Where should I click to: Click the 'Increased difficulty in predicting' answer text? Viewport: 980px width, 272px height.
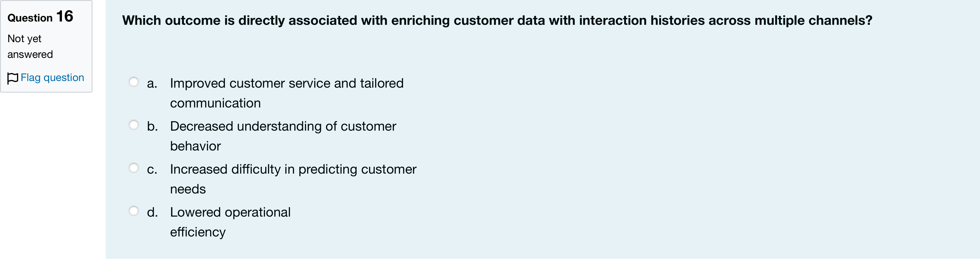pyautogui.click(x=293, y=179)
